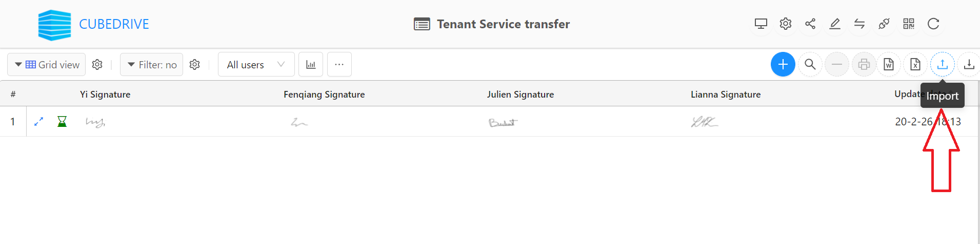The height and width of the screenshot is (244, 980).
Task: Open the All users selector
Action: coord(256,64)
